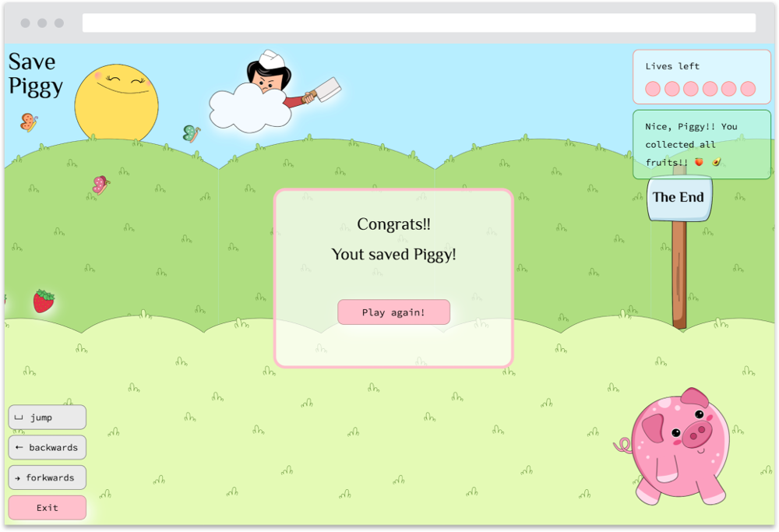Click the teal butterfly beside the sun

191,133
